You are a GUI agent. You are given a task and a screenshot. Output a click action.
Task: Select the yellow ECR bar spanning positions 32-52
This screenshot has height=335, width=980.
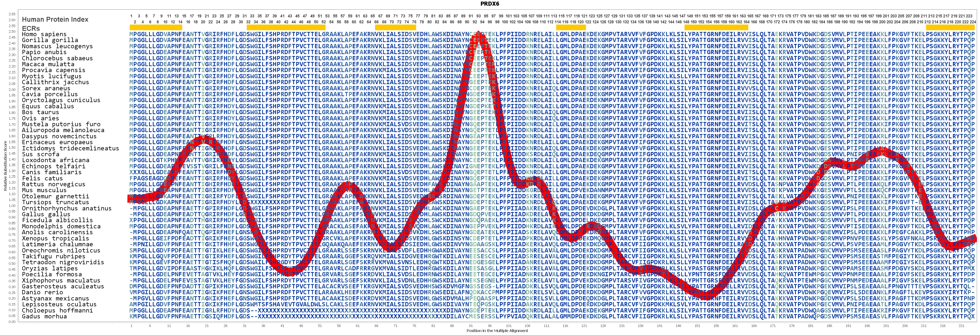tap(286, 27)
